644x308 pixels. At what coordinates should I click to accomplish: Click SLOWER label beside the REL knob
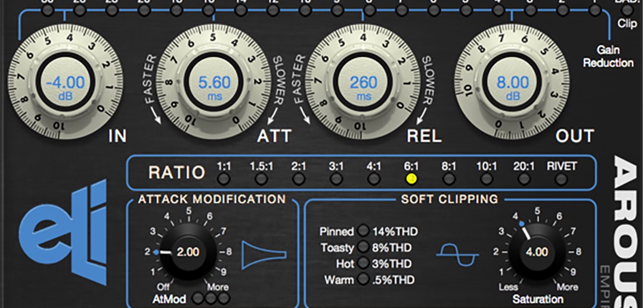tap(427, 80)
